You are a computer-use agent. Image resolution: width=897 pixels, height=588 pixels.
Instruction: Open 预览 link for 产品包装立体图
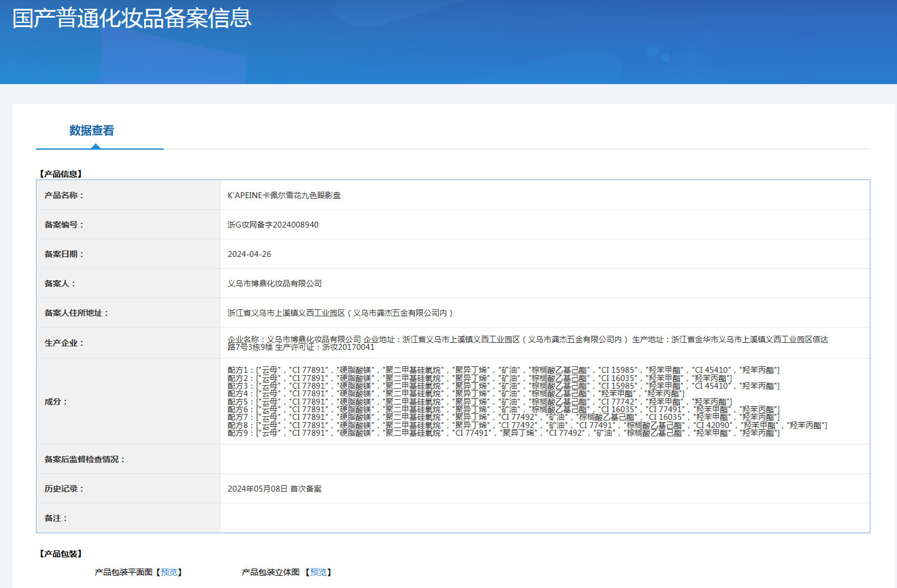(x=318, y=572)
